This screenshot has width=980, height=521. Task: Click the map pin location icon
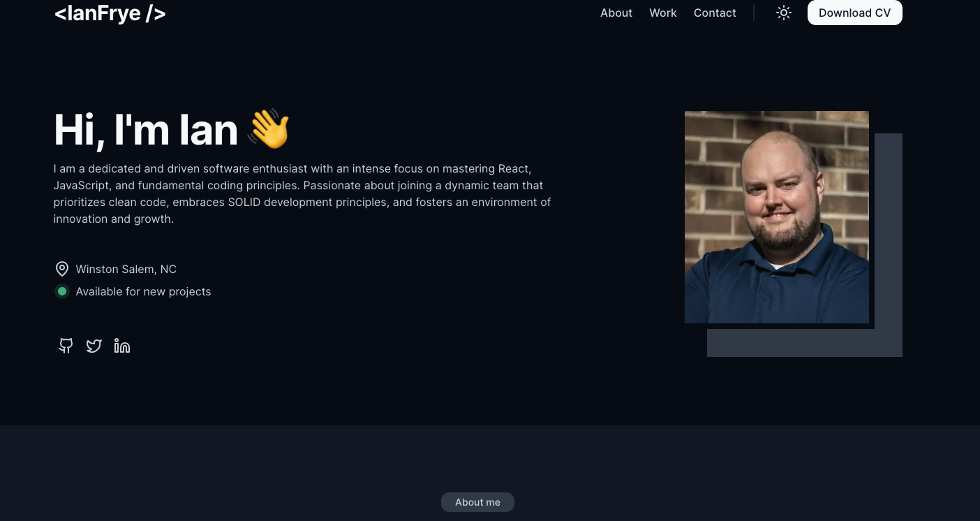click(x=62, y=269)
